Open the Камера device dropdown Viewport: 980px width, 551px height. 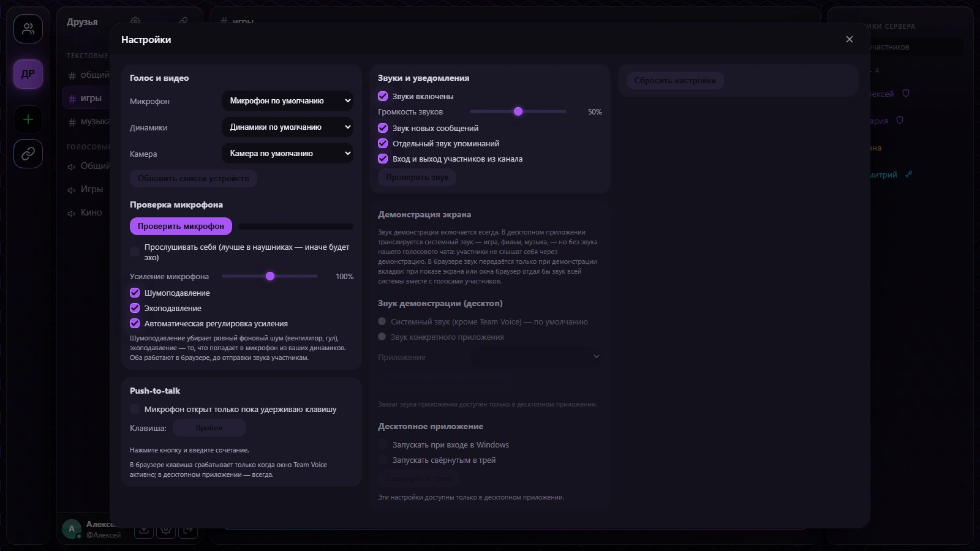(x=287, y=153)
